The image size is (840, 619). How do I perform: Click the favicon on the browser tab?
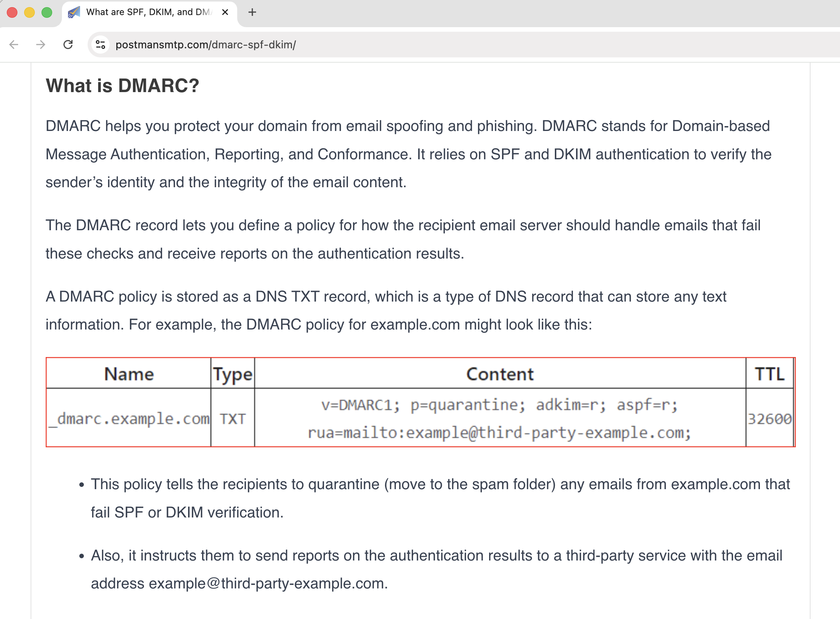tap(74, 12)
